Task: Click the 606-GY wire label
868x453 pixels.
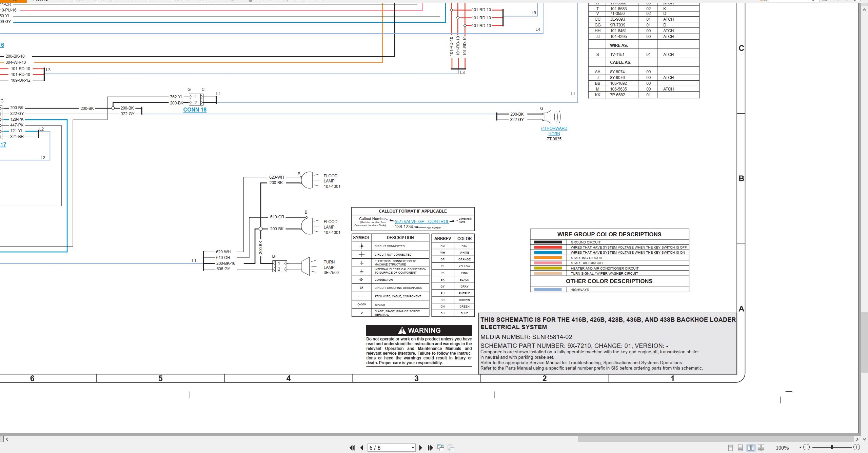Action: (x=223, y=269)
